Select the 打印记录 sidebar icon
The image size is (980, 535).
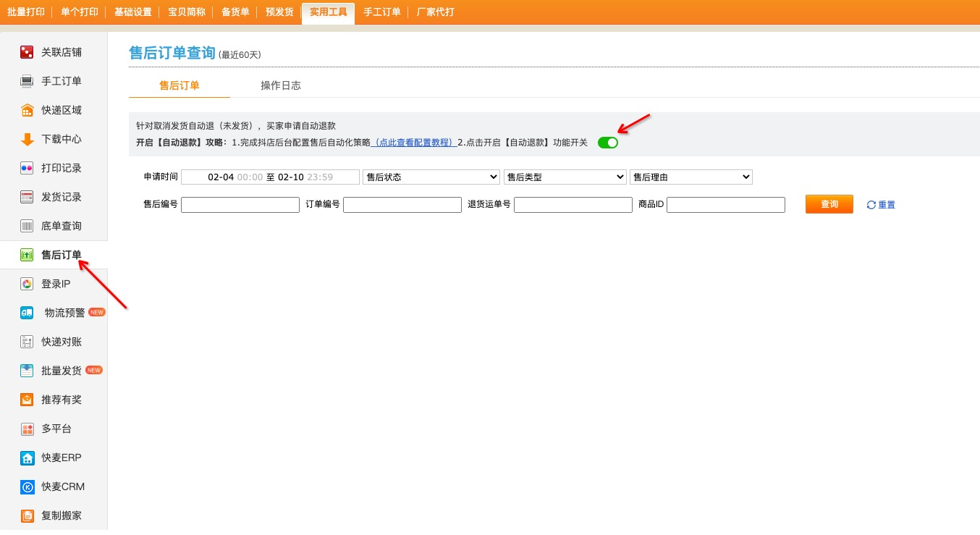pyautogui.click(x=27, y=168)
